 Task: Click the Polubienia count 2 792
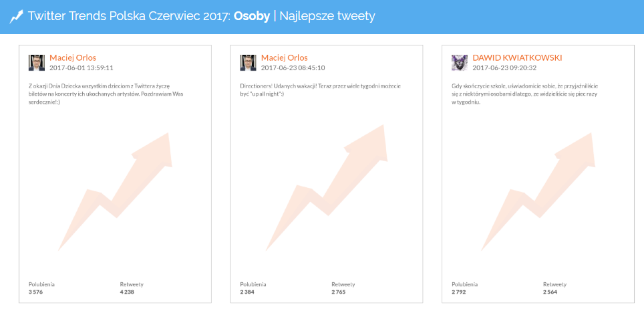459,292
